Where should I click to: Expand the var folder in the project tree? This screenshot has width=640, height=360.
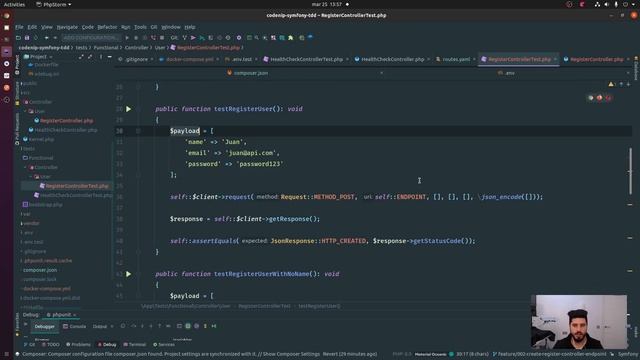pyautogui.click(x=22, y=214)
